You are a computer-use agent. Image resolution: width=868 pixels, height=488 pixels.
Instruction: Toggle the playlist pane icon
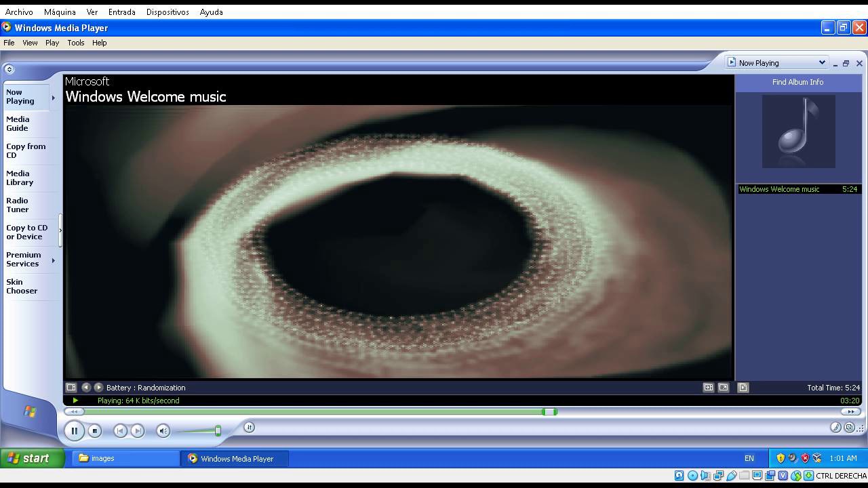pyautogui.click(x=743, y=388)
